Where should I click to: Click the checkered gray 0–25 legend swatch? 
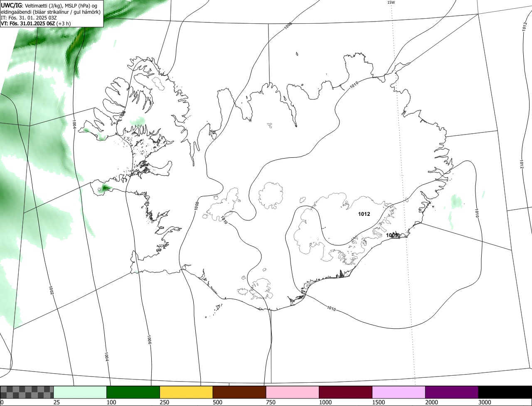tap(27, 392)
